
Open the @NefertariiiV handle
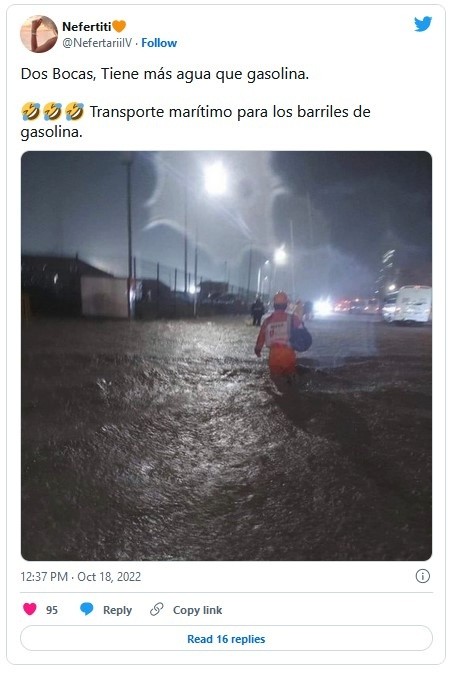97,43
